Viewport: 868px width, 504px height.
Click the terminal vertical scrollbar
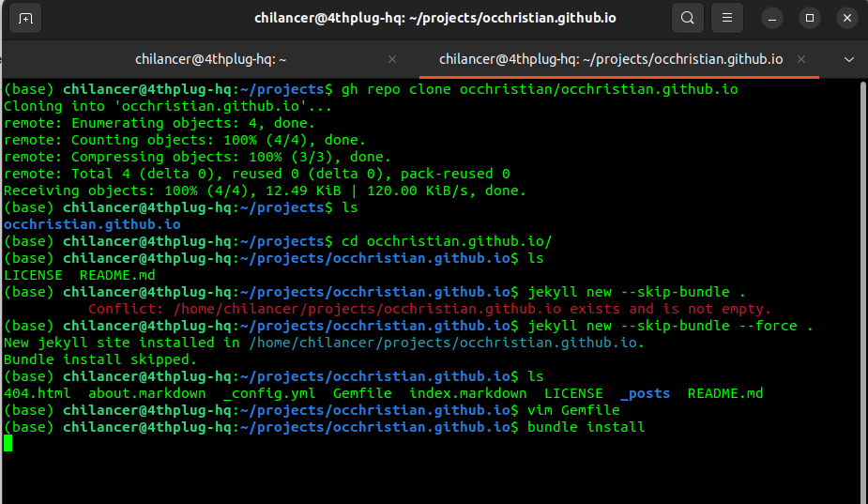(x=863, y=291)
